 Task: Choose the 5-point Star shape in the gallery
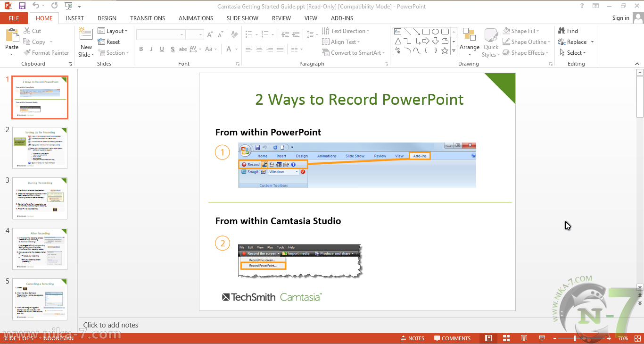click(445, 50)
